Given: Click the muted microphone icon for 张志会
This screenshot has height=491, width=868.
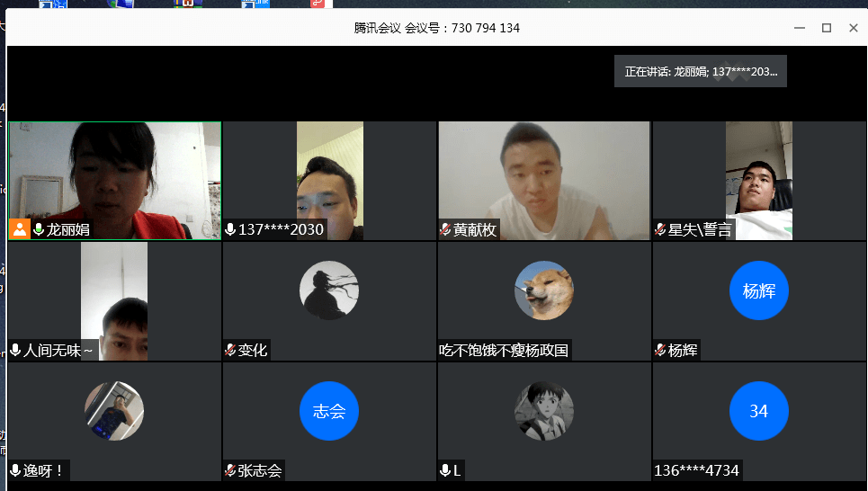Looking at the screenshot, I should 230,470.
